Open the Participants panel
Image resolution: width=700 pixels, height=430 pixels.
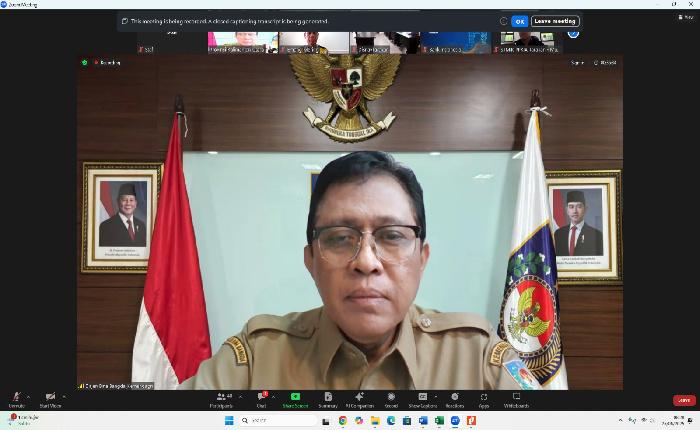(221, 400)
